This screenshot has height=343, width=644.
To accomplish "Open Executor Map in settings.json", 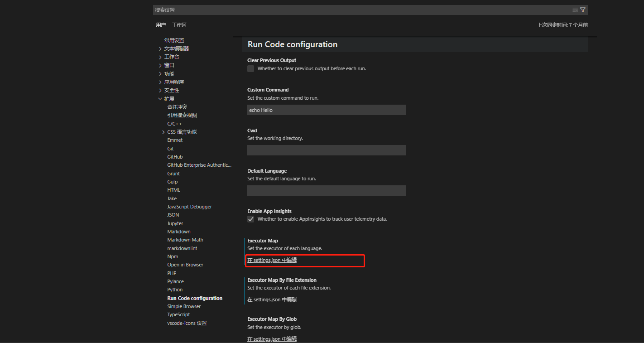I will coord(272,261).
